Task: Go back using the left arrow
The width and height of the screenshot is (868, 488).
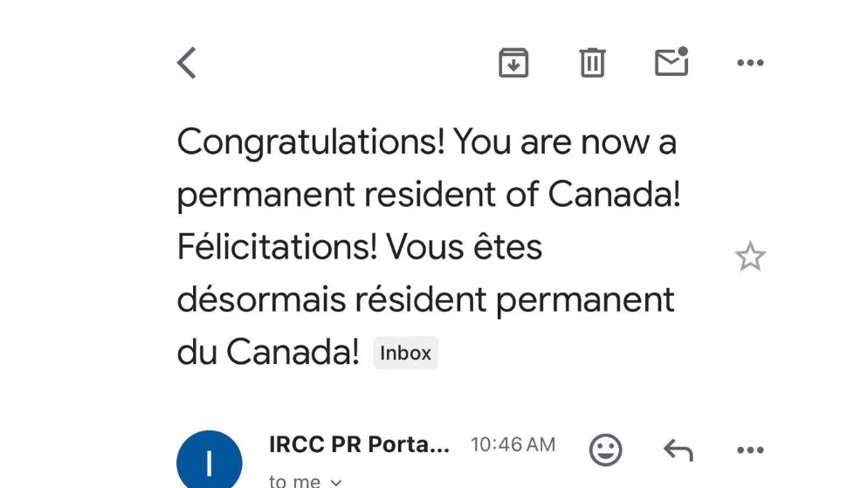Action: point(187,63)
